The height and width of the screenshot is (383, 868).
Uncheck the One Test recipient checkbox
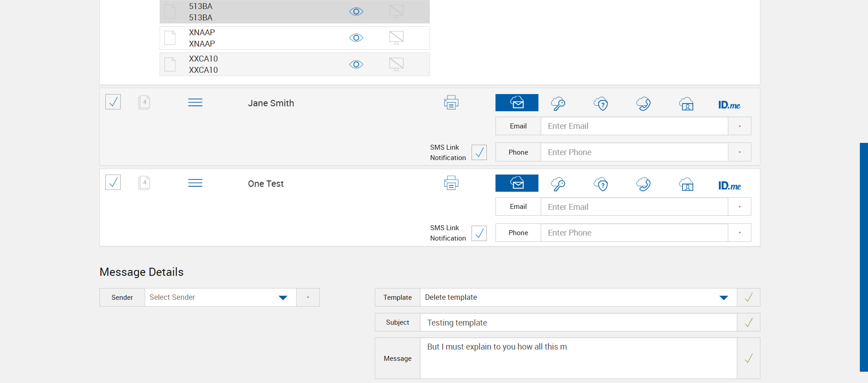(x=113, y=182)
